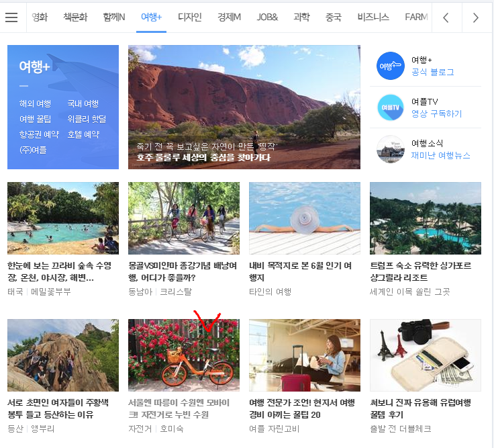The width and height of the screenshot is (494, 448).
Task: Click the orange bicycle with roses thumbnail
Action: 183,355
